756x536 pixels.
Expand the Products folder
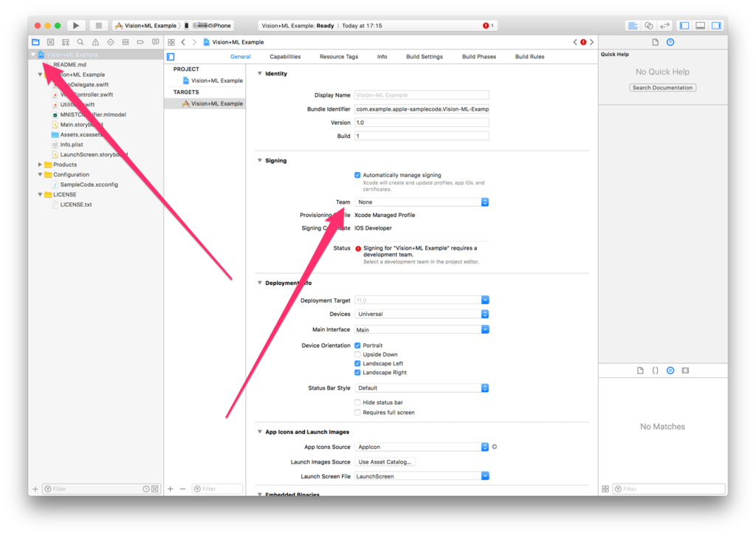[40, 165]
